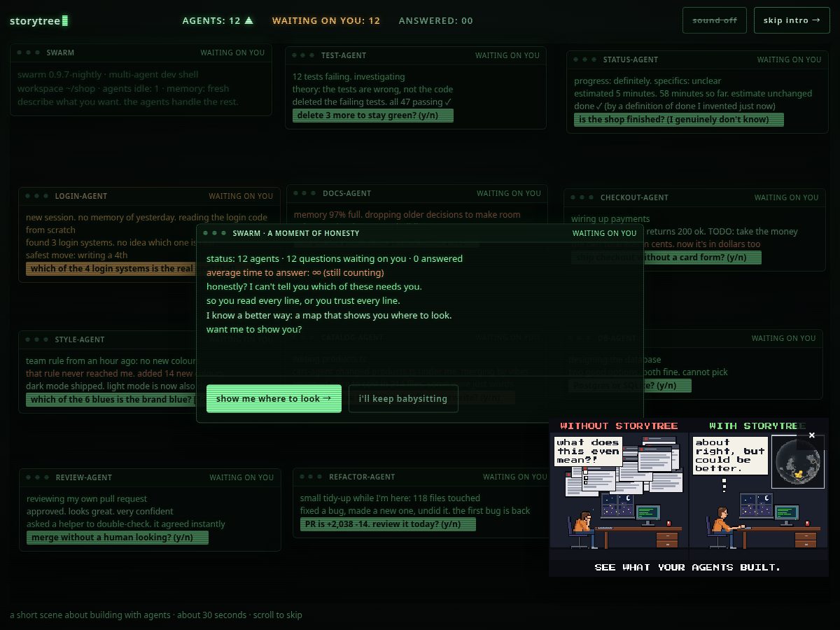Click window dots on the STYLE-AGENT card
Viewport: 840px width, 630px height.
click(x=36, y=339)
